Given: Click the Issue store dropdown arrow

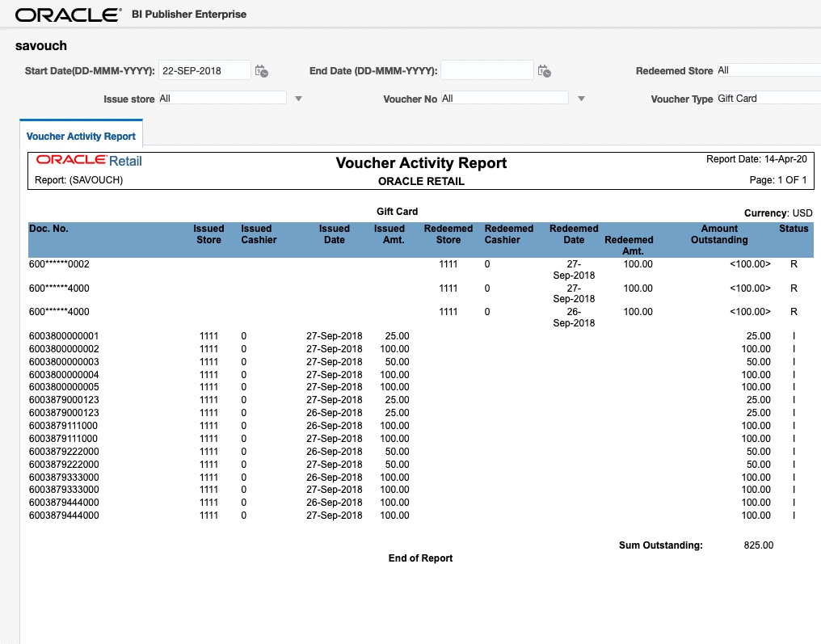Looking at the screenshot, I should (298, 98).
